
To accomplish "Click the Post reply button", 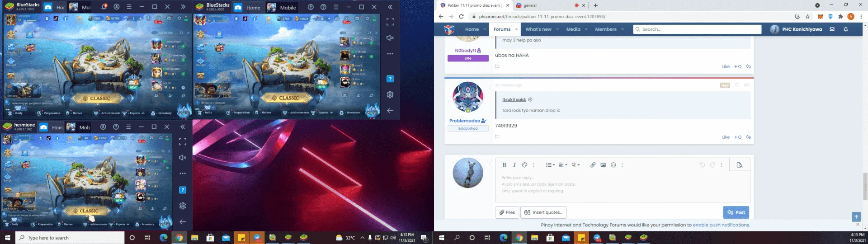I will click(x=736, y=212).
